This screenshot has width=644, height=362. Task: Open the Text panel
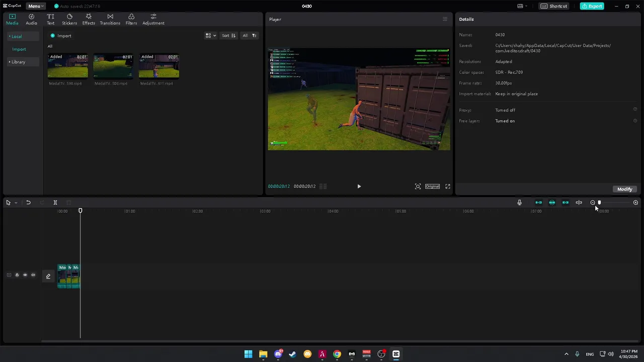(x=50, y=19)
